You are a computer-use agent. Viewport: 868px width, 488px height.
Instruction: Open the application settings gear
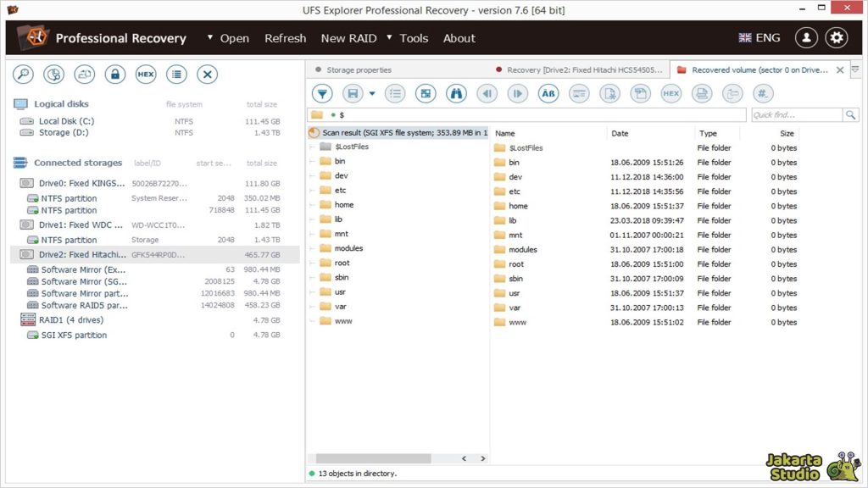point(836,37)
